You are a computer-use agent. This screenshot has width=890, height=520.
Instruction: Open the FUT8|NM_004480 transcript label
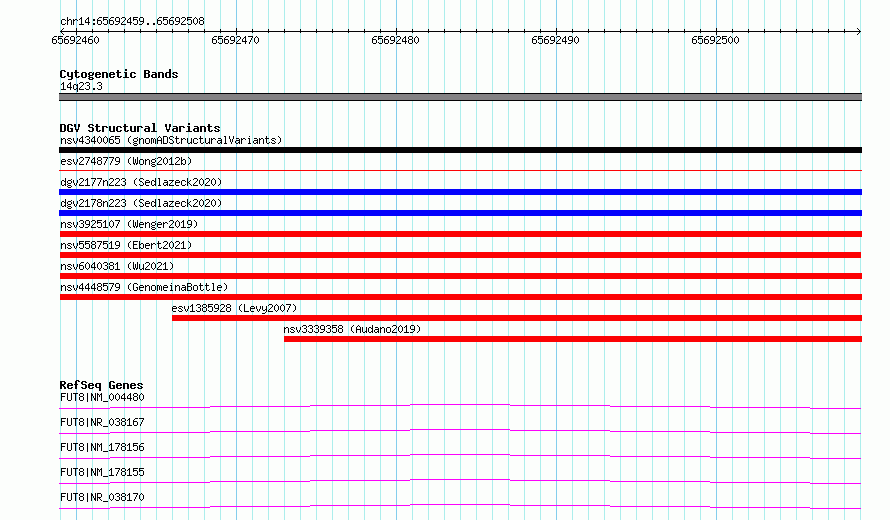pyautogui.click(x=102, y=397)
